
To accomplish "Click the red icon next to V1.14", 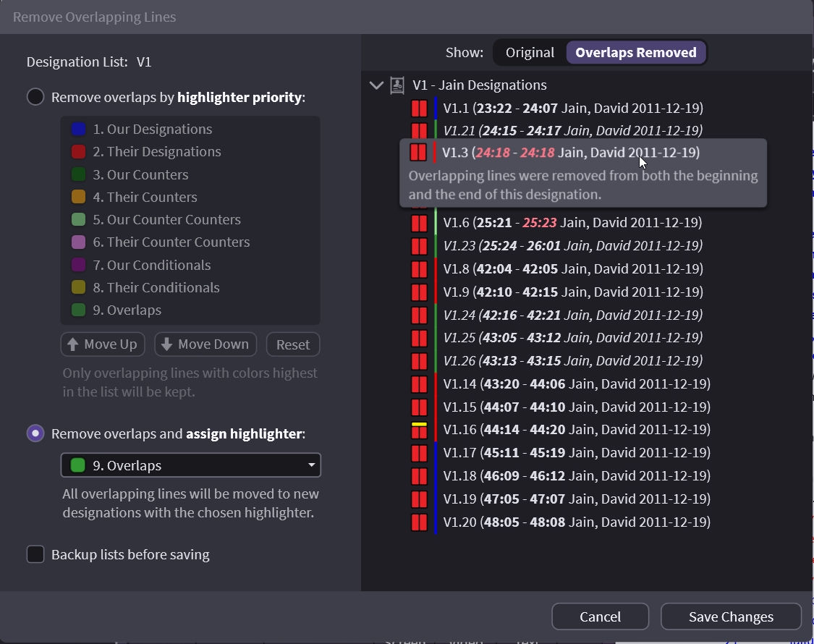I will coord(418,384).
